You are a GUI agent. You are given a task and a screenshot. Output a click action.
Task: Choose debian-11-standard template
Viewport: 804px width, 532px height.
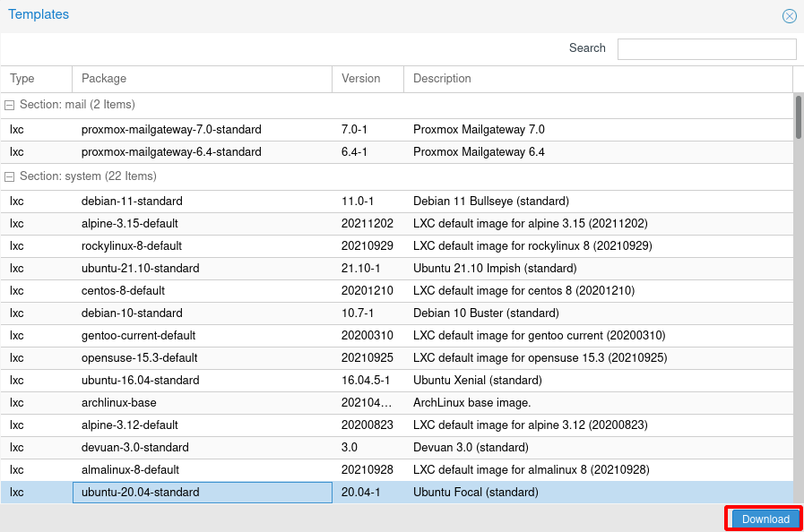132,202
